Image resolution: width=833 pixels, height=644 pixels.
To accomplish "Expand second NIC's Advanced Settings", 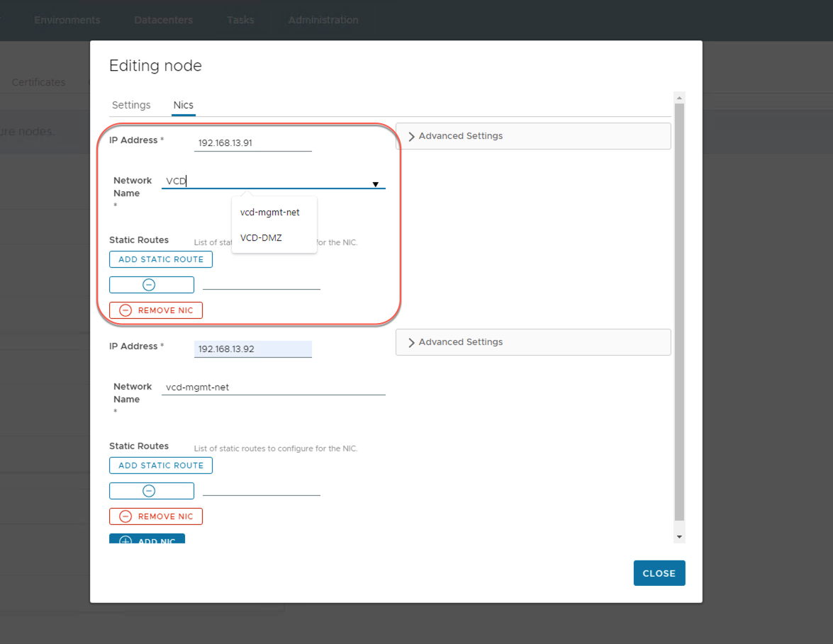I will tap(412, 342).
